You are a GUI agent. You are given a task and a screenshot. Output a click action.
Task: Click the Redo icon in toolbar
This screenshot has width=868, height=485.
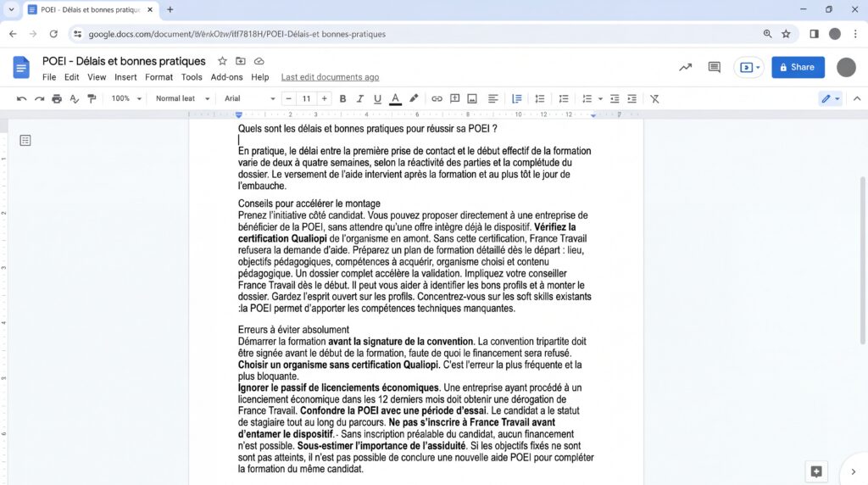point(39,98)
